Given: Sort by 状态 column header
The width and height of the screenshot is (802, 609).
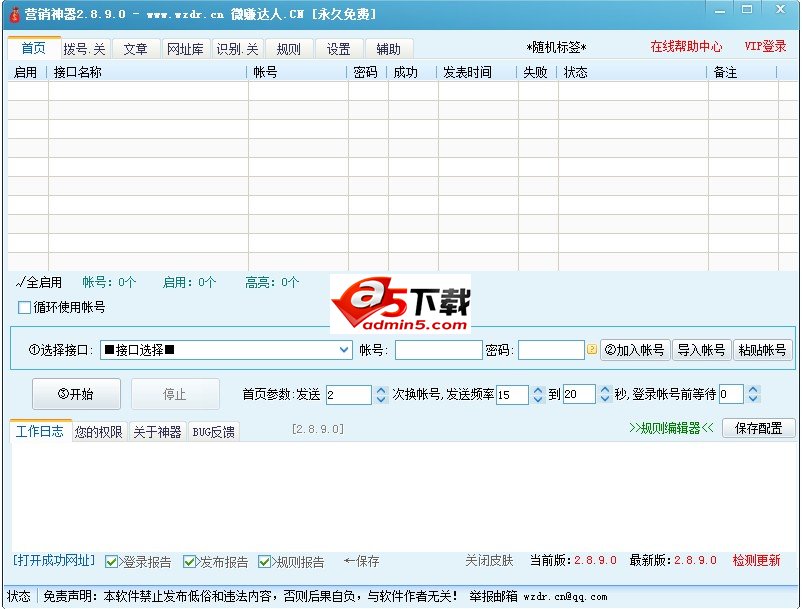Looking at the screenshot, I should click(x=633, y=72).
